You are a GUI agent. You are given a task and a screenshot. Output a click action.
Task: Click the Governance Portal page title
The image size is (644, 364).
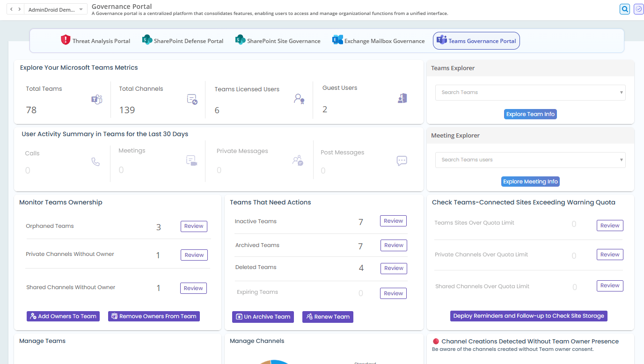122,7
